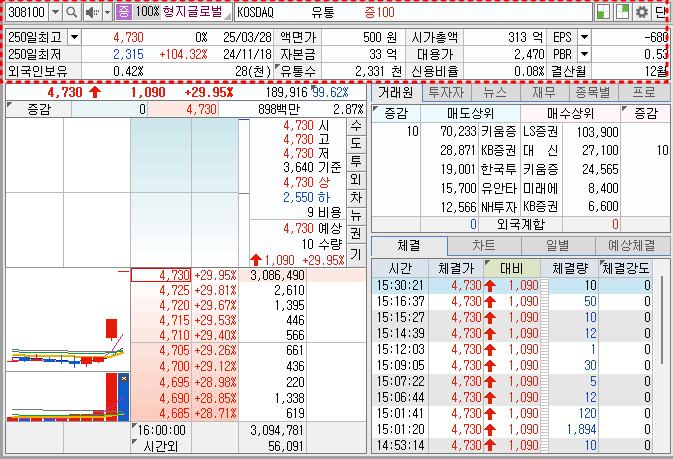Screen dimensions: 673x459
Task: Click the small x on volume mini chart
Action: coord(124,378)
